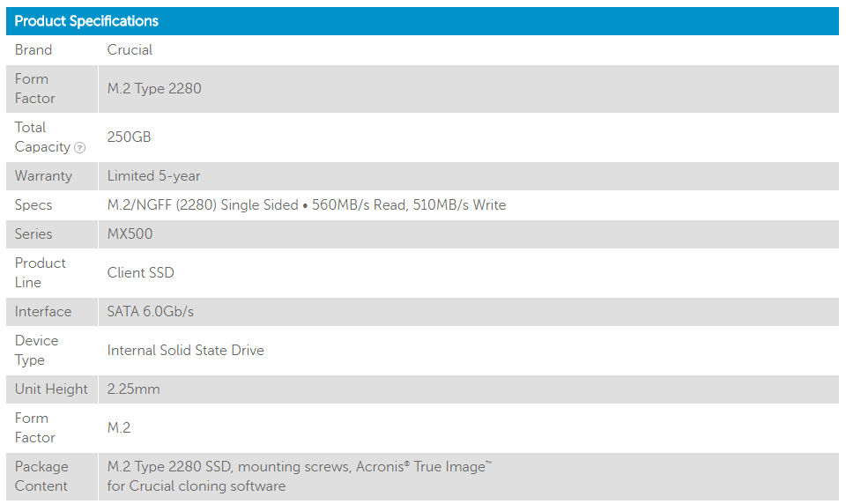Select the Crucial brand value
This screenshot has height=504, width=846.
(x=130, y=50)
